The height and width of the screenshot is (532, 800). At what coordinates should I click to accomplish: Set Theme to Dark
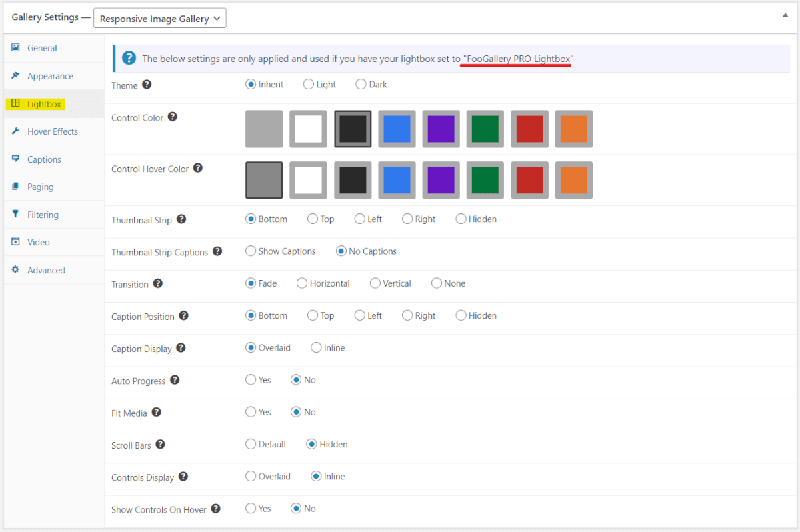click(x=361, y=85)
